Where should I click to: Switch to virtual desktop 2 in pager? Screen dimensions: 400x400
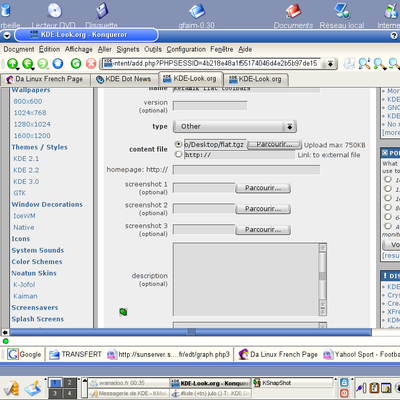point(69,383)
